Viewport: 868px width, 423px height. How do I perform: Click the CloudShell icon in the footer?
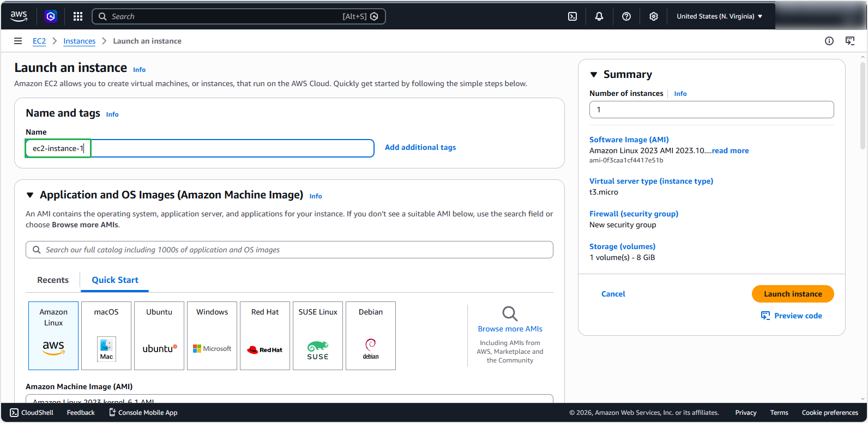(14, 413)
